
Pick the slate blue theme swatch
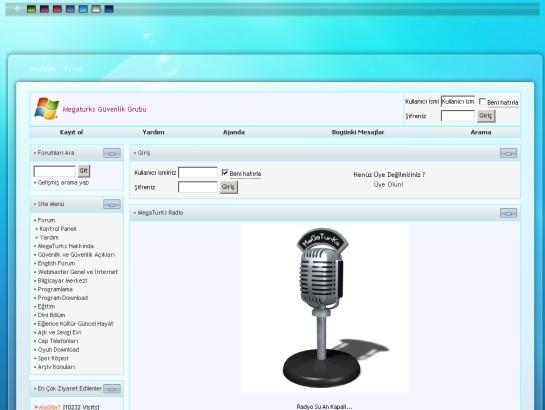click(70, 9)
